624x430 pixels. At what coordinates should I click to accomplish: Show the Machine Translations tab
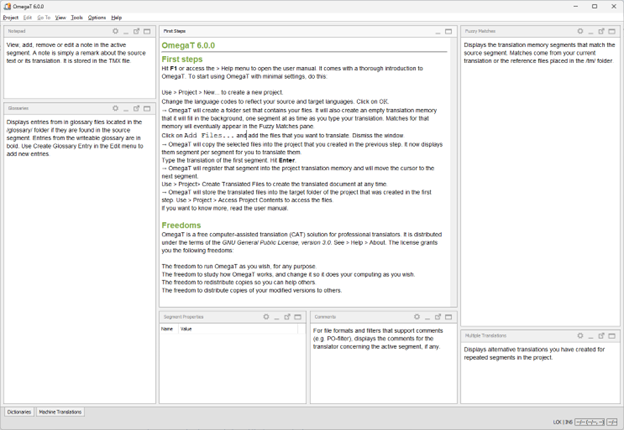60,412
